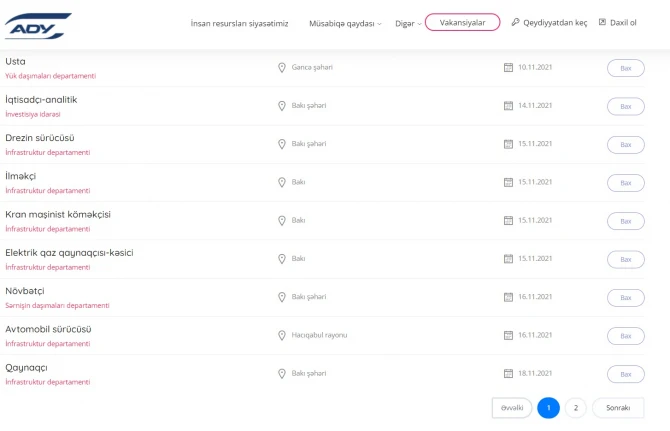
Task: Expand the Müsabiqə qaydası dropdown
Action: (345, 23)
